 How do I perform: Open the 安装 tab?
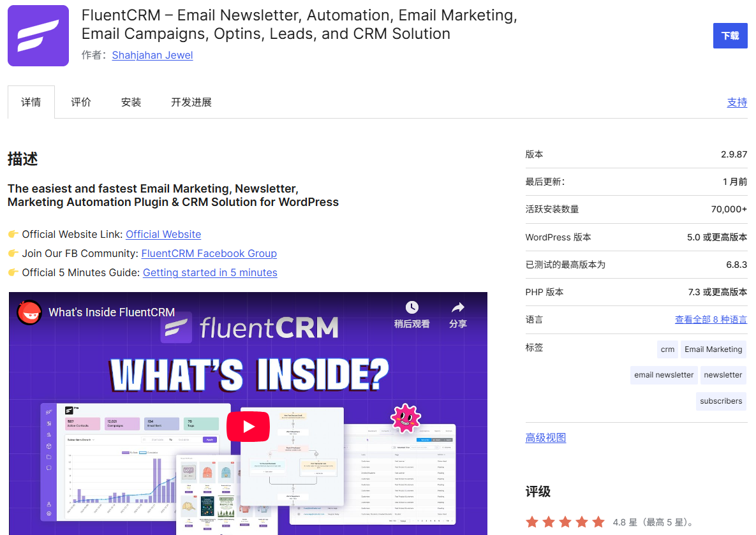click(131, 101)
